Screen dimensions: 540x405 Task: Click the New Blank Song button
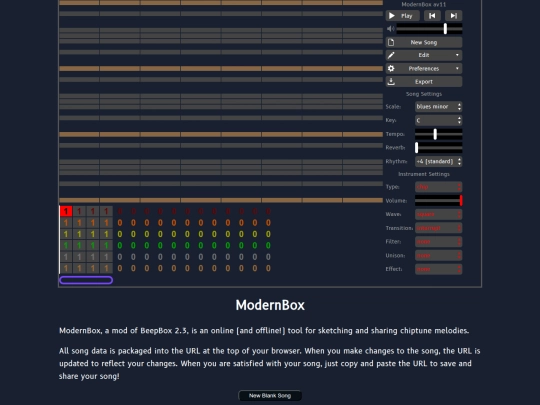270,396
